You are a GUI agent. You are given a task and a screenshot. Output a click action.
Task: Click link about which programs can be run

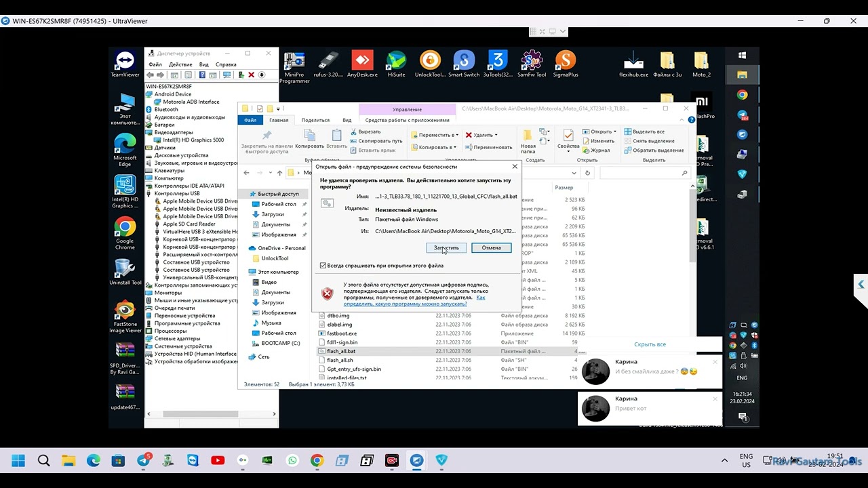click(x=414, y=300)
